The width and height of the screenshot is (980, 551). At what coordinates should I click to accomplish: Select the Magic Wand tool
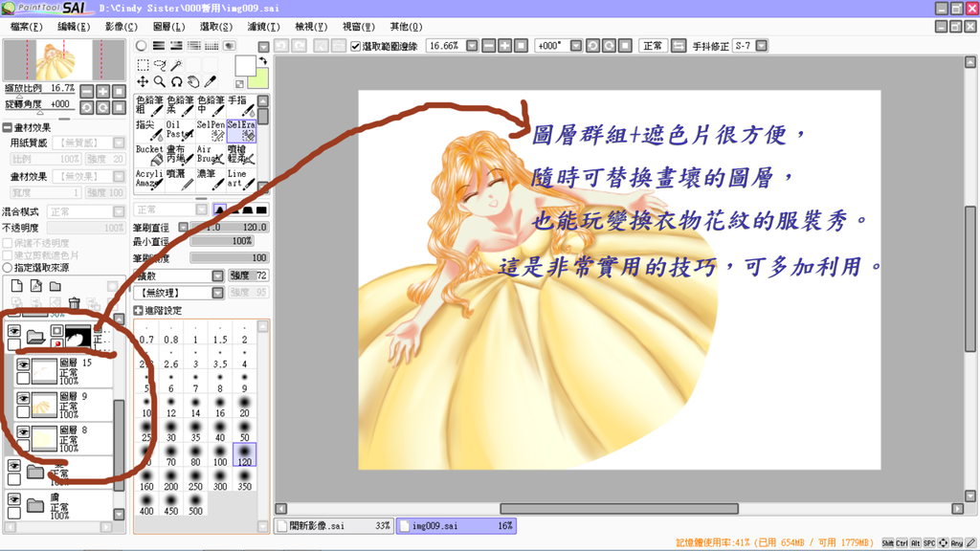[177, 65]
